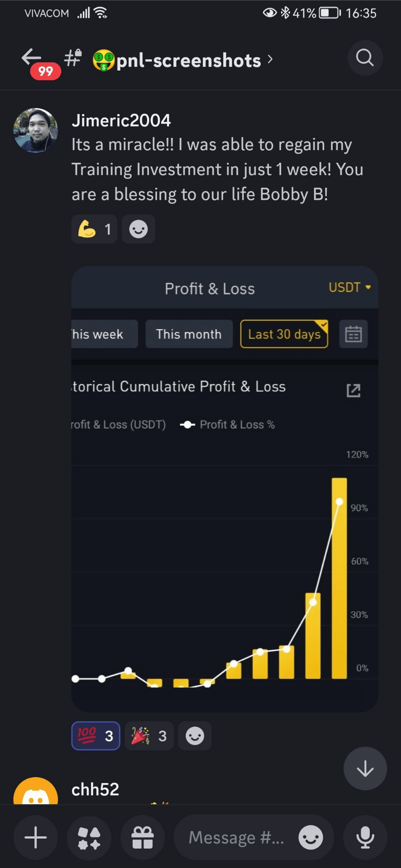Image resolution: width=401 pixels, height=868 pixels.
Task: Expand the cumulative chart share icon
Action: coord(353,390)
